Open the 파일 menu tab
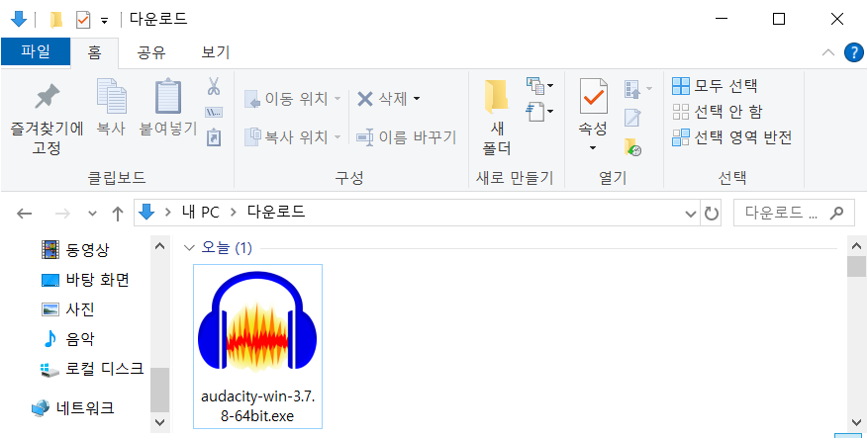This screenshot has height=438, width=868. coord(36,52)
